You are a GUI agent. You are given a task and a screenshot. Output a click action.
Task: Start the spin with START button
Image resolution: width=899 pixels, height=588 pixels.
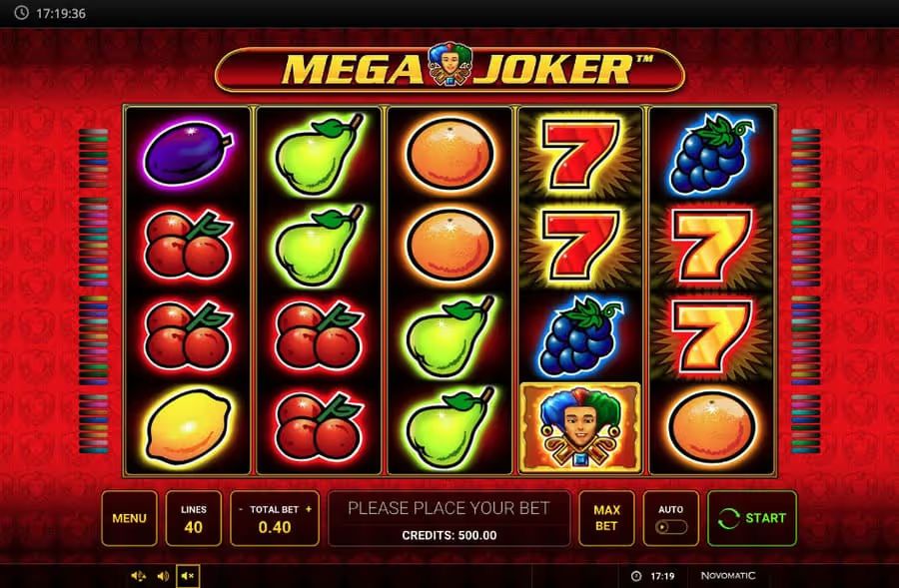[x=751, y=518]
